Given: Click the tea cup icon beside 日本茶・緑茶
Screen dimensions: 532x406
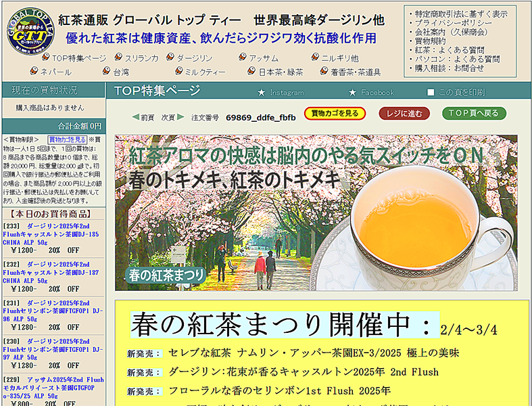Looking at the screenshot, I should tap(251, 70).
